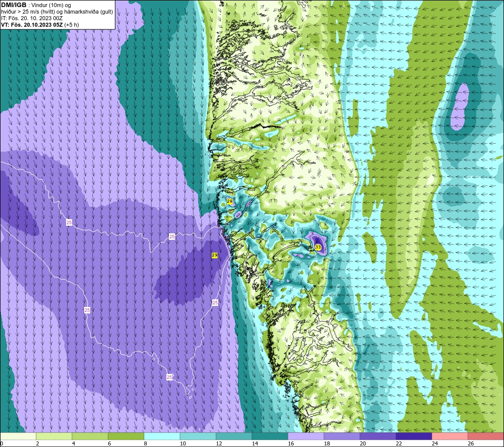This screenshot has width=504, height=447.
Task: Click the DMI/IGB title text
Action: pos(14,5)
